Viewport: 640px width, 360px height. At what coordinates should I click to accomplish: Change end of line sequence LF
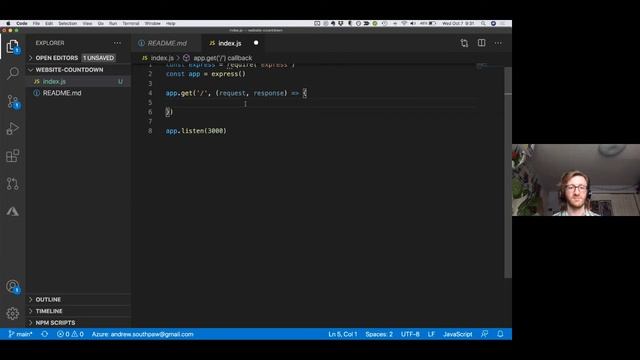(431, 334)
